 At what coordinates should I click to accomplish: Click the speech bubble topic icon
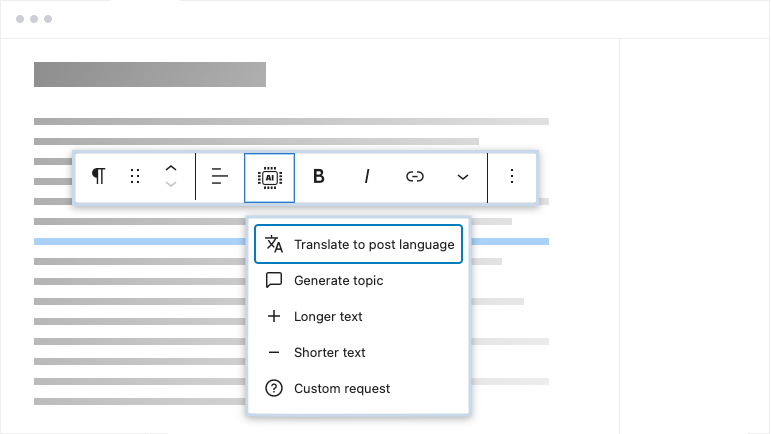pos(274,280)
